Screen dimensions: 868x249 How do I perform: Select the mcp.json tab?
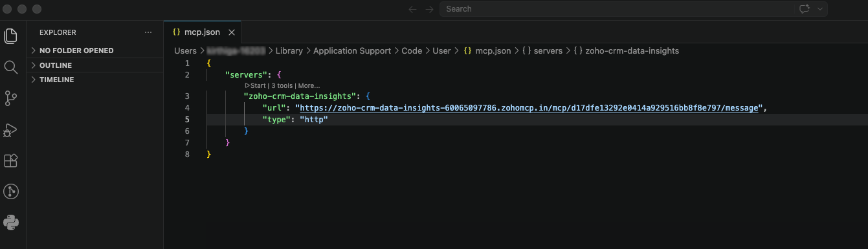[x=202, y=32]
